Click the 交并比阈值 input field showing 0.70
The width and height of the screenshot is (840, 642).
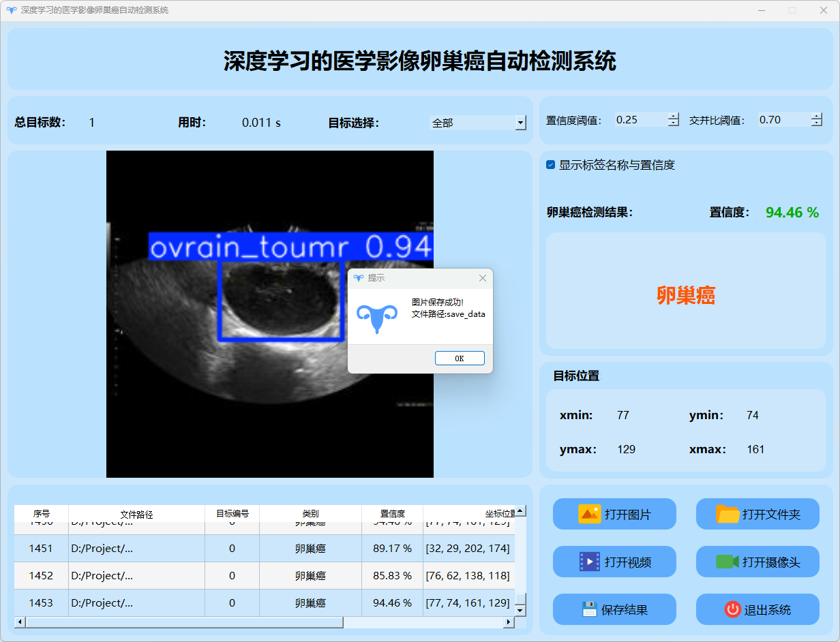pos(783,119)
